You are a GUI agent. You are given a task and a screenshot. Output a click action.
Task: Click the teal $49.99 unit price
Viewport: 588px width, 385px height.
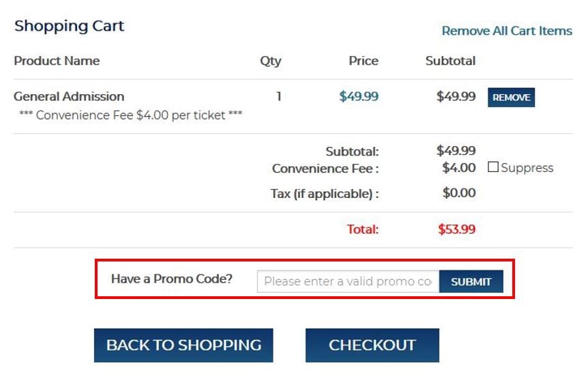pos(359,96)
